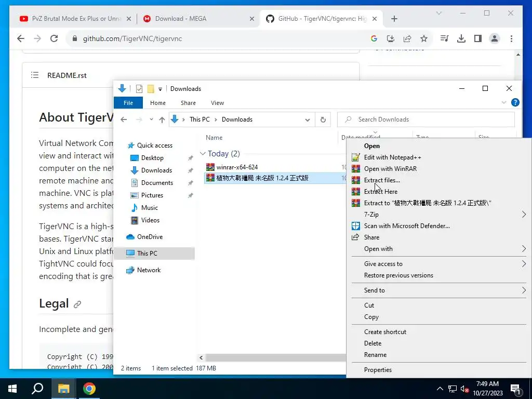Open Chrome tab search dropdown arrow

coord(438,13)
